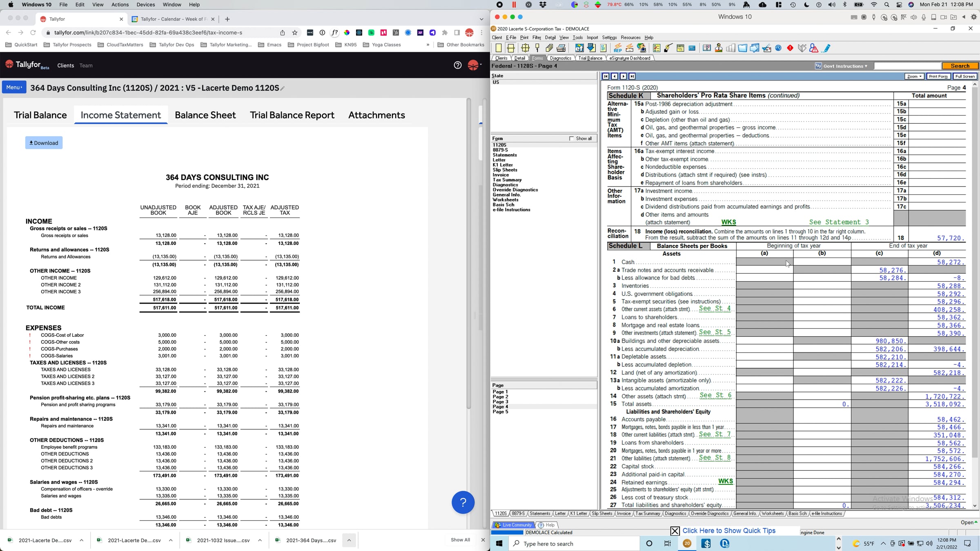This screenshot has height=551, width=980.
Task: Click the Tallyfor page vertical scrollbar
Action: click(x=469, y=253)
